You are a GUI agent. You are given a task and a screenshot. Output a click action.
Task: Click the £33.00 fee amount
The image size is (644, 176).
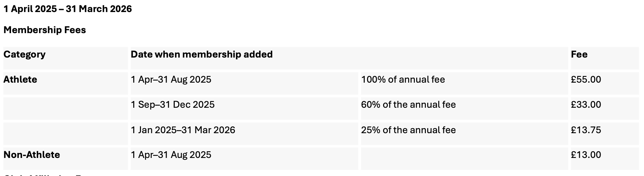pyautogui.click(x=586, y=105)
